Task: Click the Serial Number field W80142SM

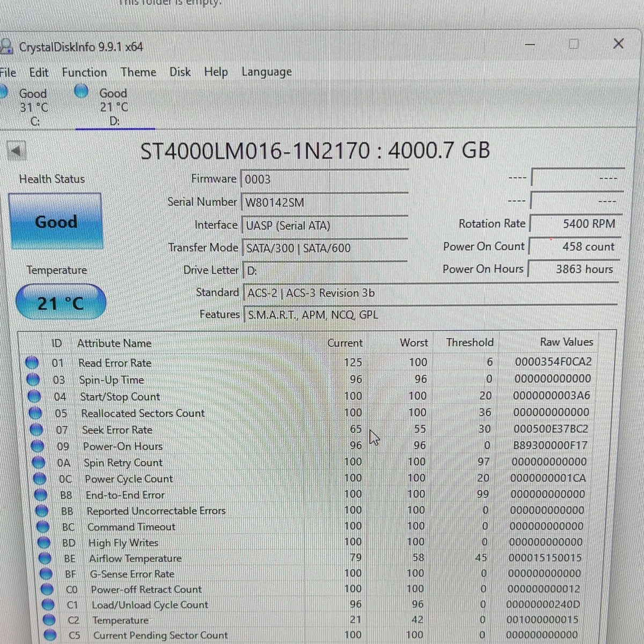Action: pyautogui.click(x=325, y=202)
